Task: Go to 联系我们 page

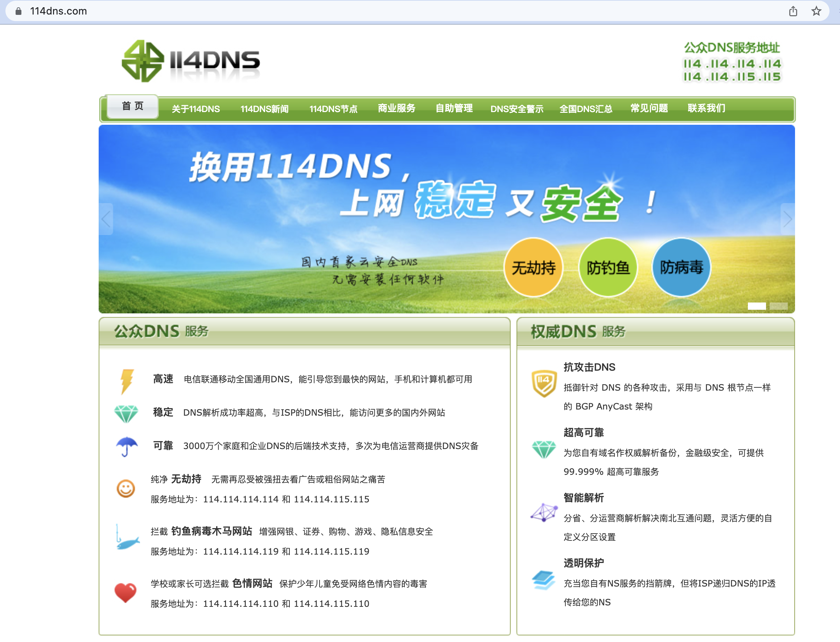Action: (706, 108)
